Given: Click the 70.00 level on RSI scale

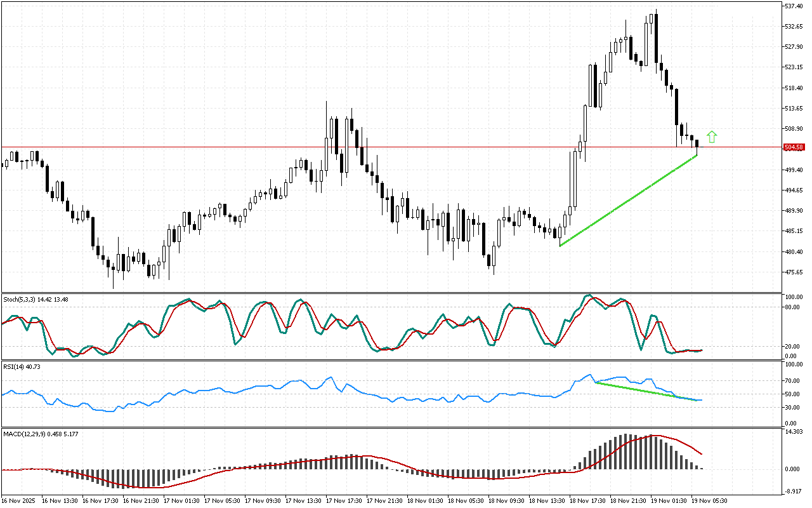Looking at the screenshot, I should coord(792,381).
